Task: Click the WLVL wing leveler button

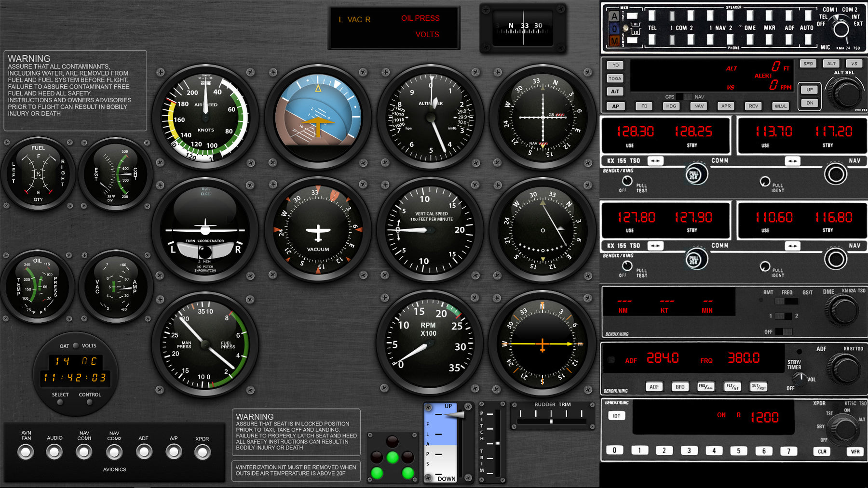Action: click(x=780, y=106)
